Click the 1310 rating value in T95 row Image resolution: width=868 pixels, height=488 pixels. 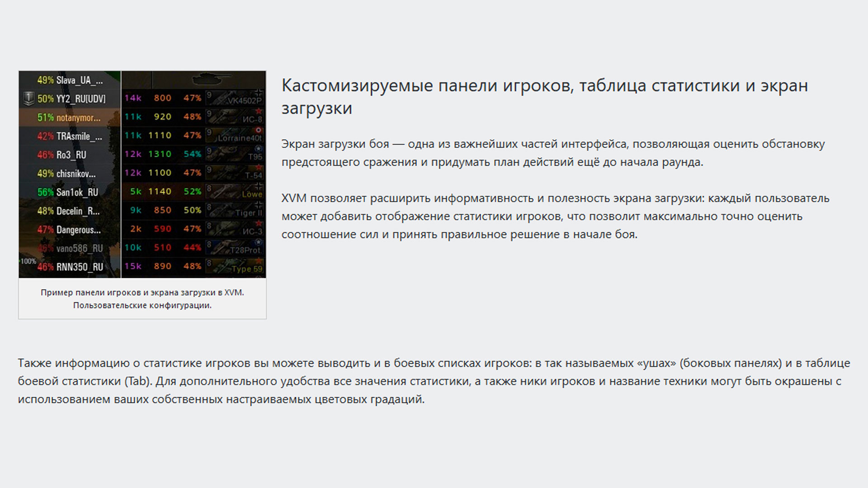[160, 154]
